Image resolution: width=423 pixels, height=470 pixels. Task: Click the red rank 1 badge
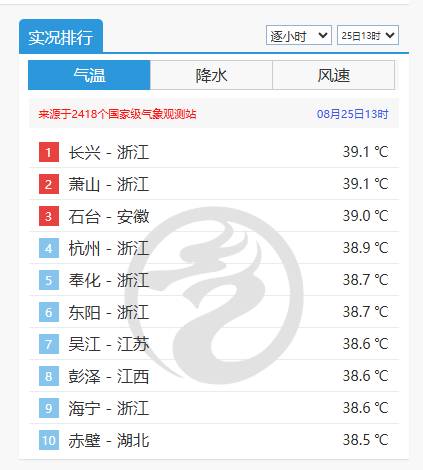coord(49,152)
